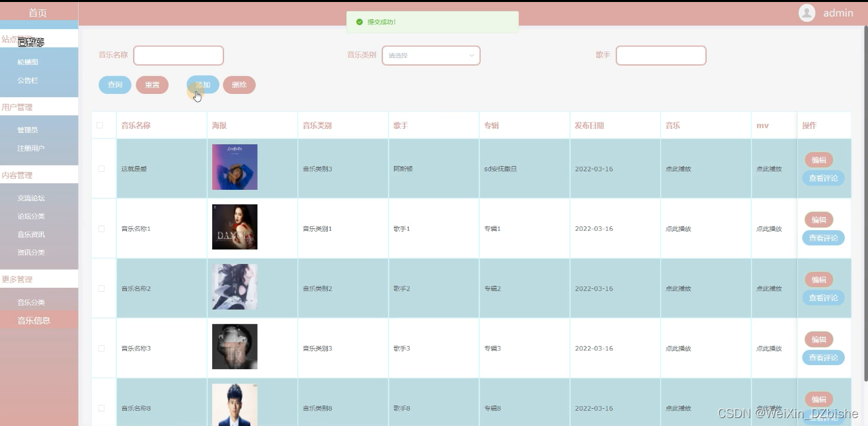The width and height of the screenshot is (868, 426).
Task: Open 音乐分类 in the sidebar
Action: click(x=31, y=302)
